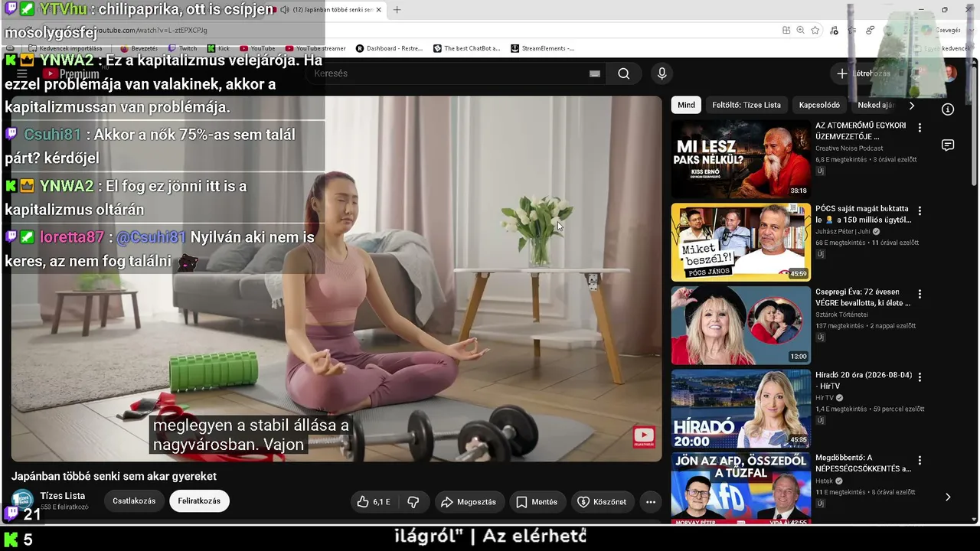
Task: Open options for the PÓCS saját magát video
Action: [920, 210]
